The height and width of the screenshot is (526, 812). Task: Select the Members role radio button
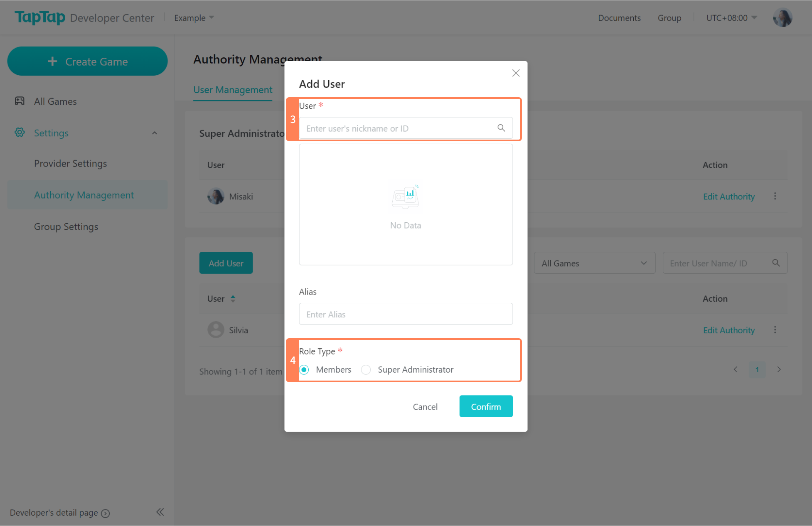(x=305, y=369)
